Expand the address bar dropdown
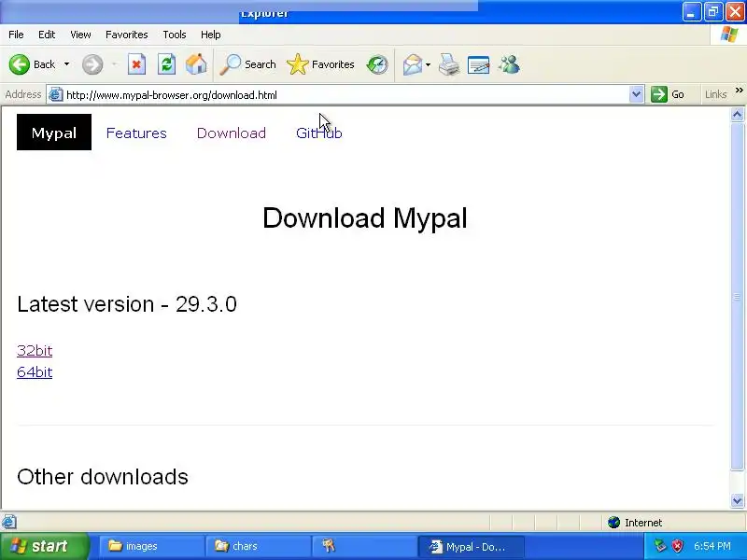Image resolution: width=747 pixels, height=560 pixels. 636,94
